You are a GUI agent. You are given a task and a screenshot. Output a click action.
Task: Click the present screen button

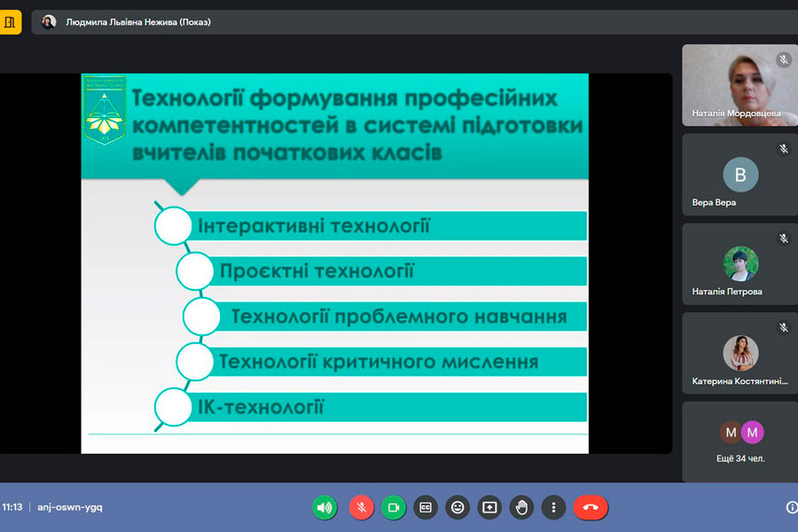[489, 507]
